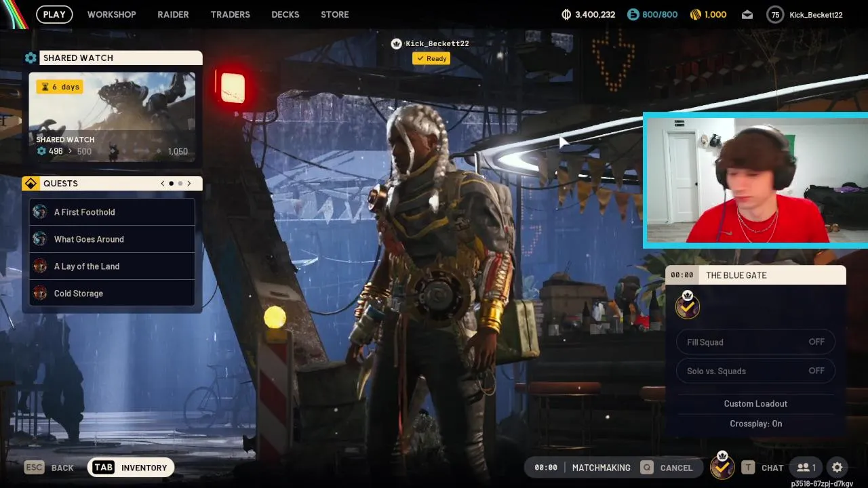The image size is (868, 488).
Task: Open the A First Foothold quest
Action: [x=112, y=212]
